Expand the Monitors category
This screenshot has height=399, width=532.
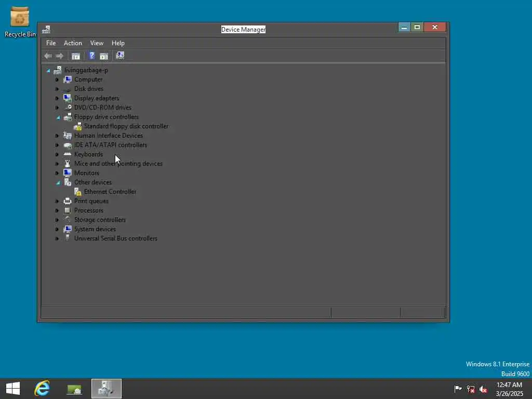click(x=57, y=173)
